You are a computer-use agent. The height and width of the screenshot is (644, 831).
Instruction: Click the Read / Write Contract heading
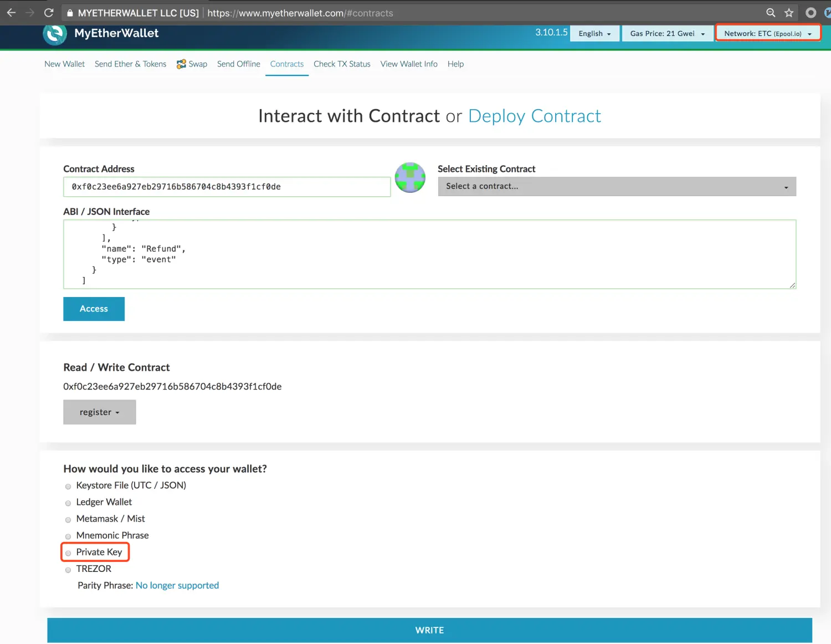(116, 367)
